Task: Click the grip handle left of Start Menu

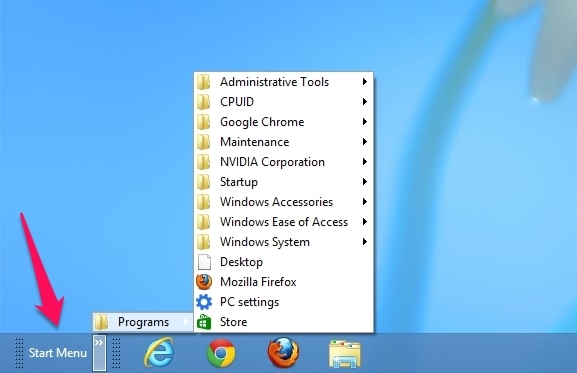Action: pos(19,353)
